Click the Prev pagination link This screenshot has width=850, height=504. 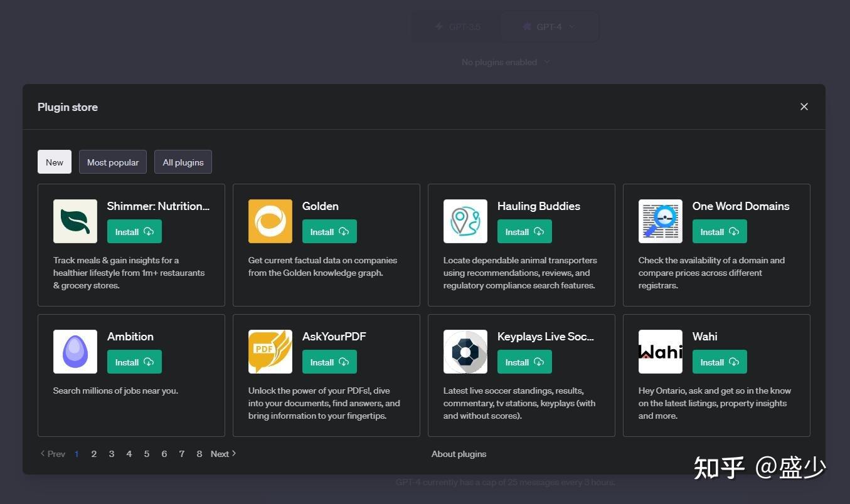pyautogui.click(x=53, y=454)
